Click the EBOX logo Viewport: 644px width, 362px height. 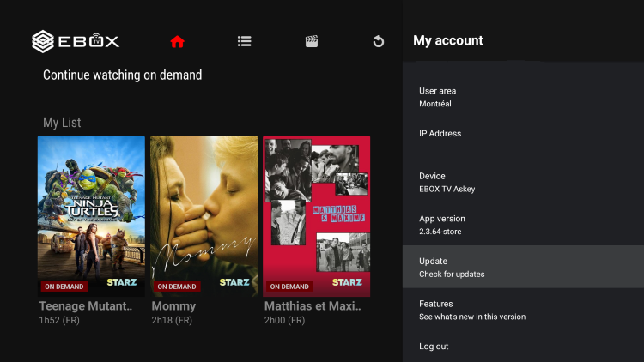[76, 40]
